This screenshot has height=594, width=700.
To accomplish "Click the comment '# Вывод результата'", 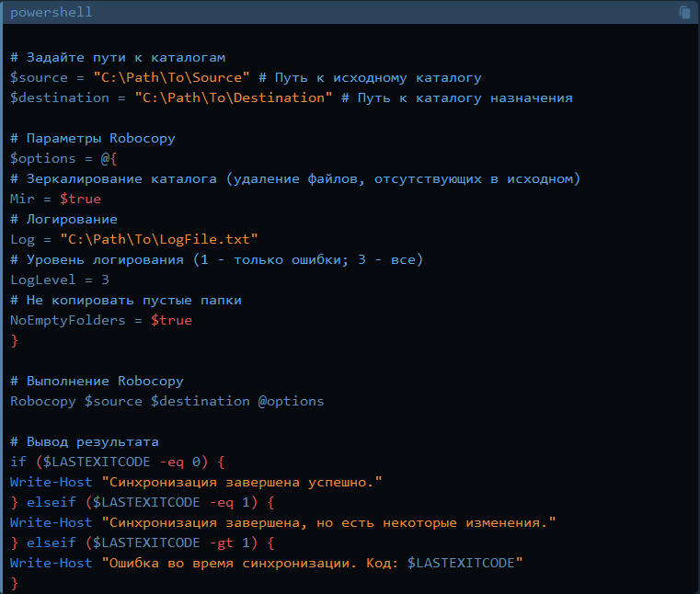I will click(x=85, y=441).
